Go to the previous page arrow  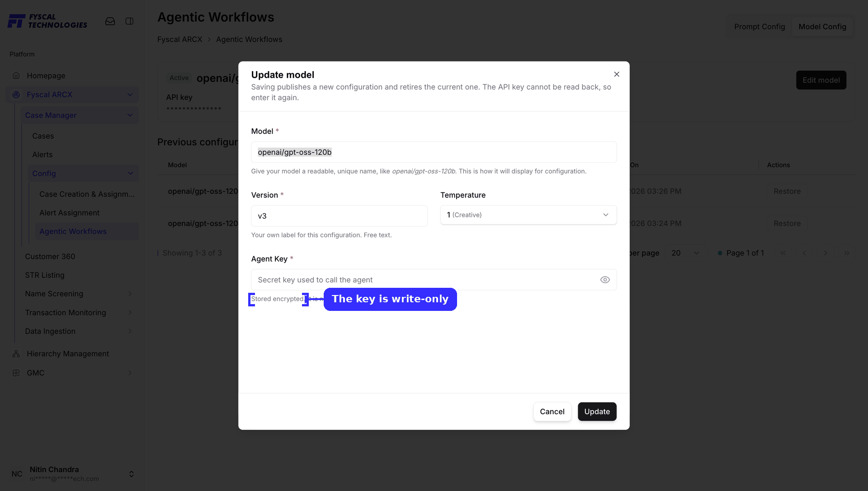click(804, 253)
